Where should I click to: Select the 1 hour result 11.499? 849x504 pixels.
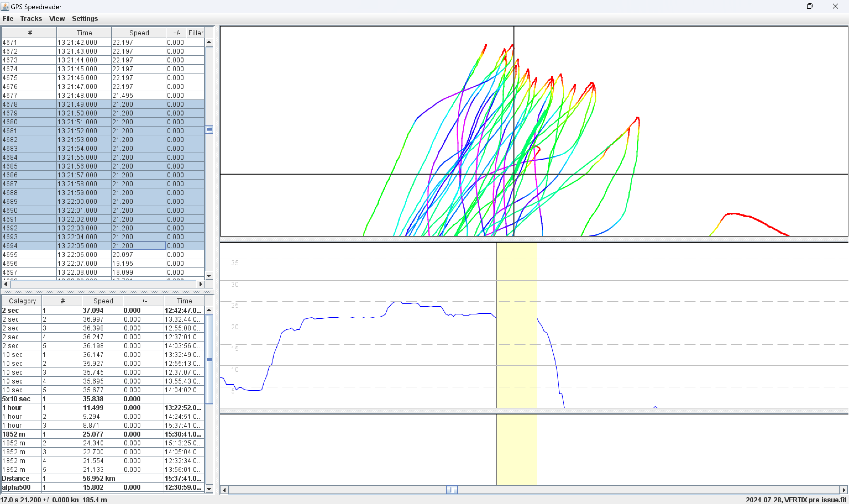click(103, 408)
